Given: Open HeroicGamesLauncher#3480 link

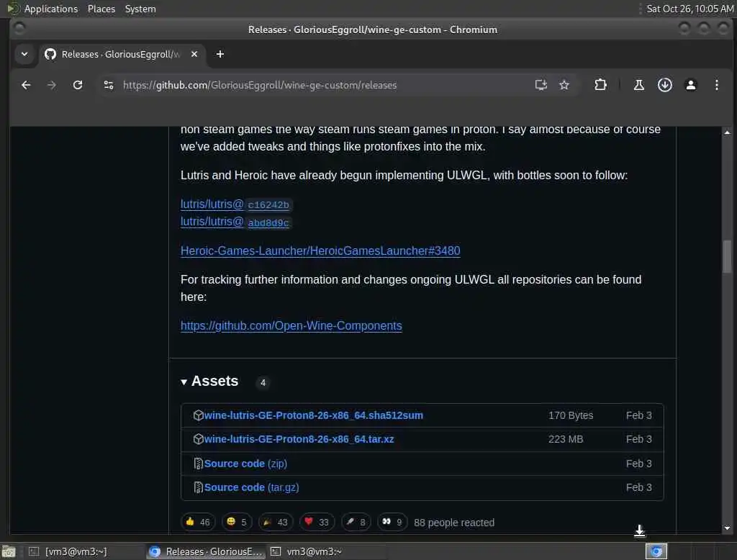Looking at the screenshot, I should pyautogui.click(x=320, y=251).
